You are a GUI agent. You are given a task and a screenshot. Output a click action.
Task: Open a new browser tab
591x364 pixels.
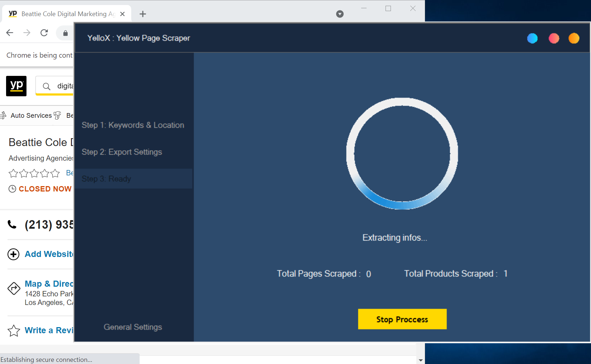point(143,14)
